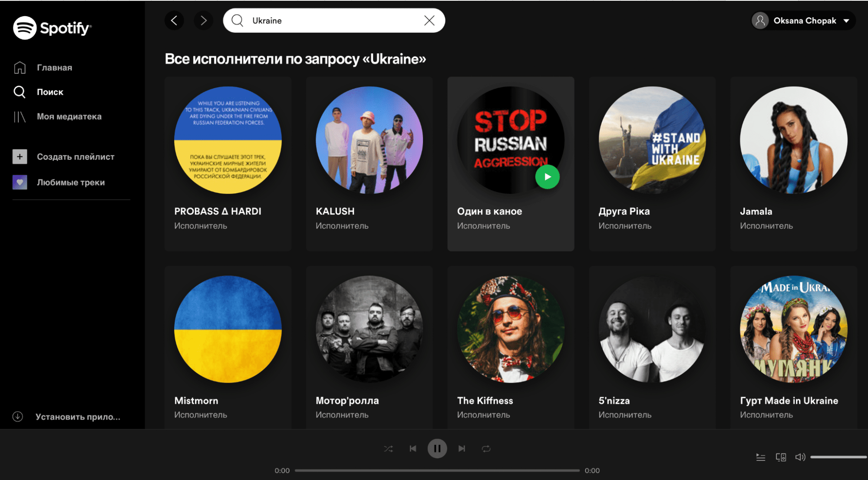The width and height of the screenshot is (868, 480).
Task: Click the 5'nizza artist name
Action: pyautogui.click(x=614, y=401)
